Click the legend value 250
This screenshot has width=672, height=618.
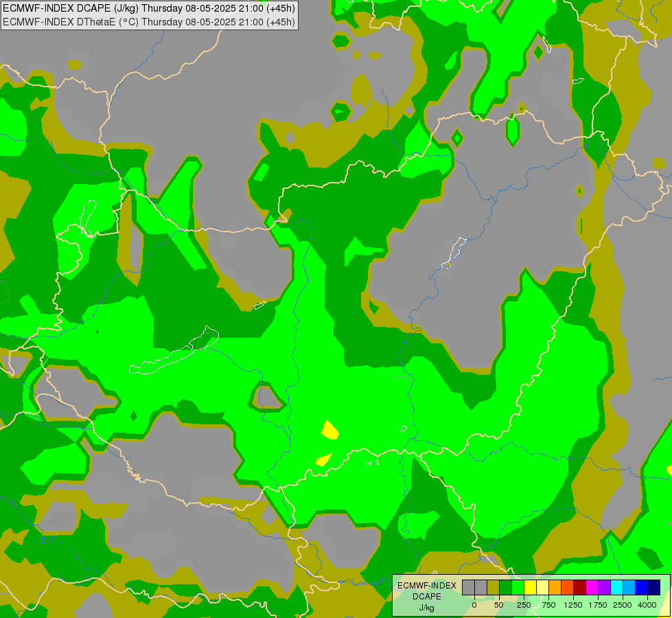[x=524, y=605]
